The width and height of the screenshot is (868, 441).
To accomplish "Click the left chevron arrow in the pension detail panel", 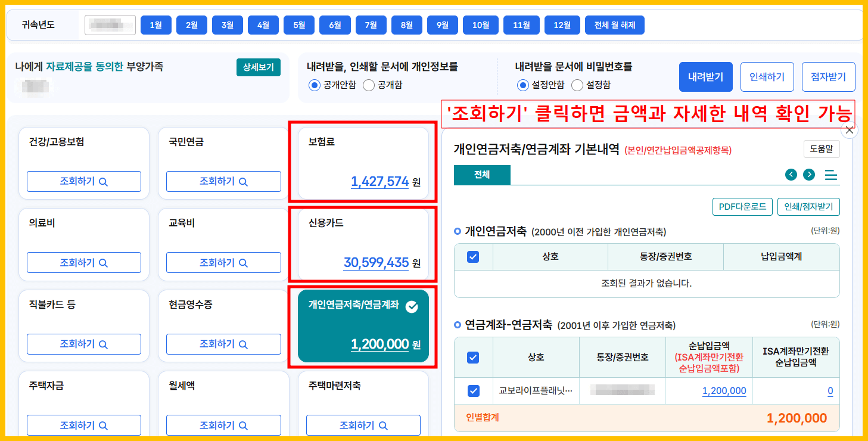I will [791, 175].
